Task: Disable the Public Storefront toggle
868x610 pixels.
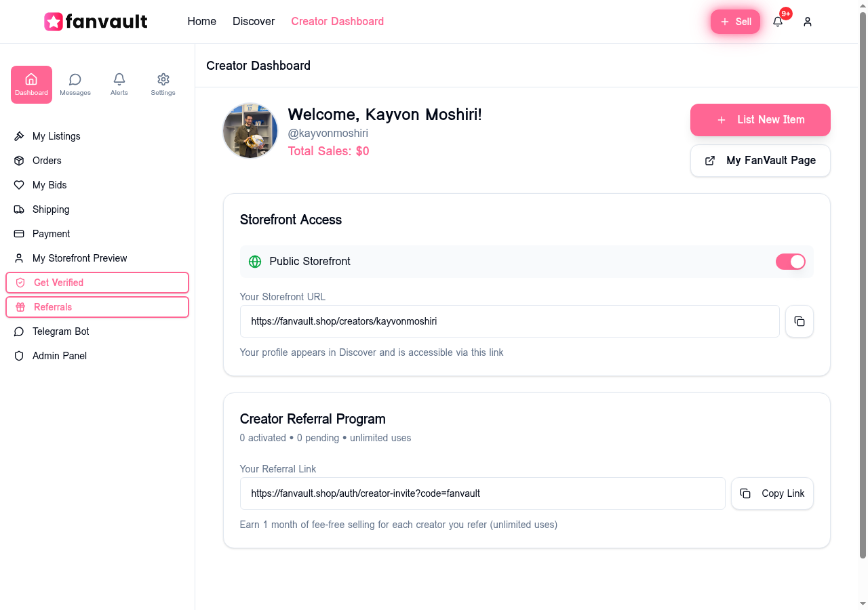Action: coord(790,262)
